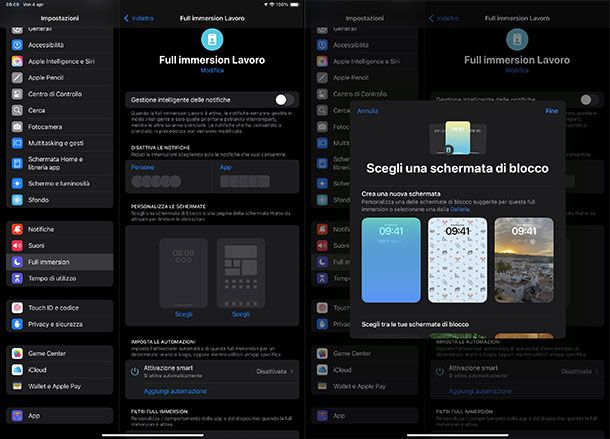
Task: Tap Scegli under the home screen preview
Action: tap(241, 314)
